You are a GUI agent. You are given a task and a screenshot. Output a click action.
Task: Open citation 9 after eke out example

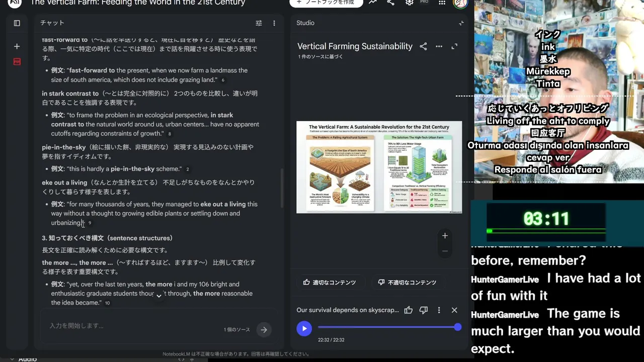[90, 223]
